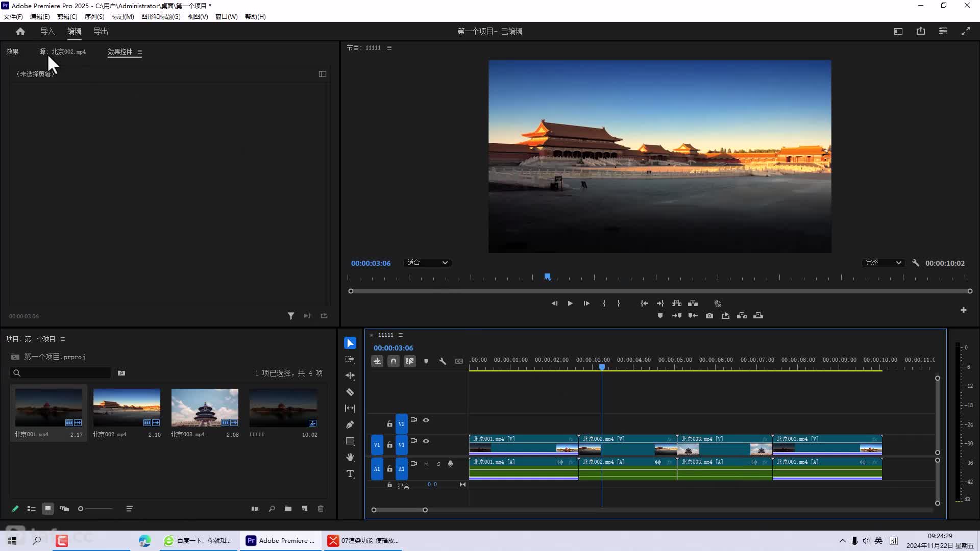Select the Slip tool
Screen dimensions: 980x551
[350, 408]
